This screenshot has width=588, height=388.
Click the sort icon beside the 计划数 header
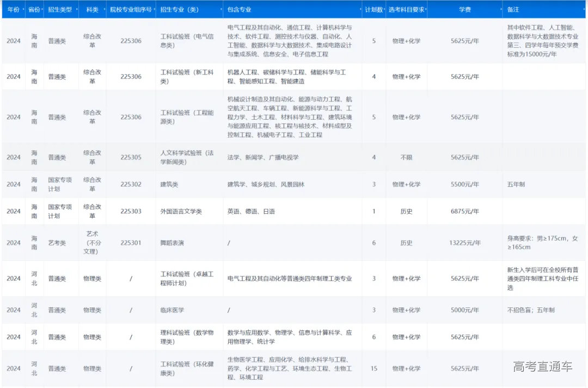pos(384,9)
